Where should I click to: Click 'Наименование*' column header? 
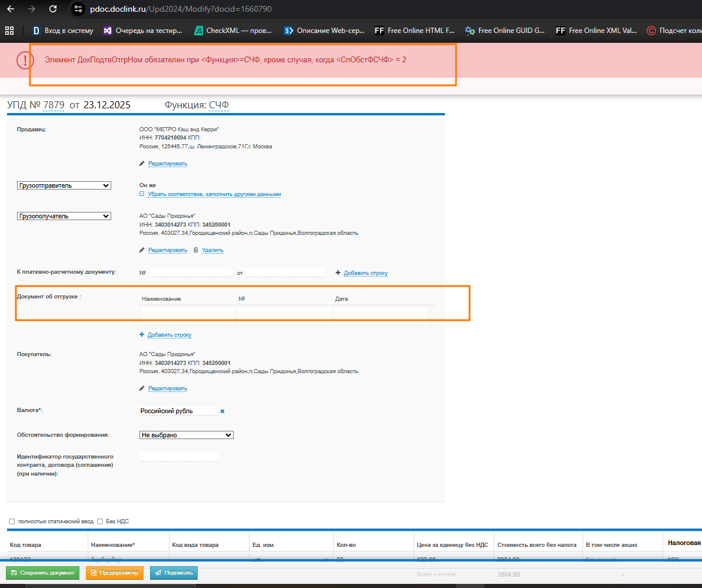pyautogui.click(x=113, y=545)
